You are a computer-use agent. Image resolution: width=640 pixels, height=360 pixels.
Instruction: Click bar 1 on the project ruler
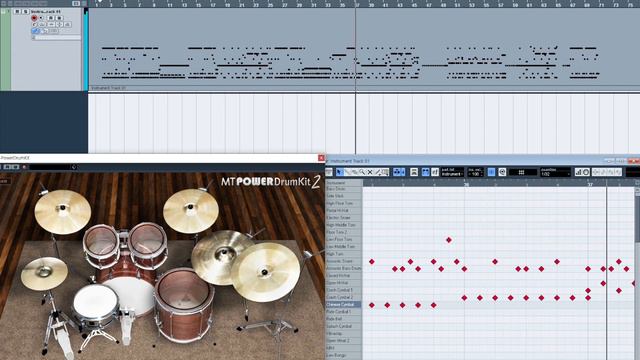(x=97, y=5)
